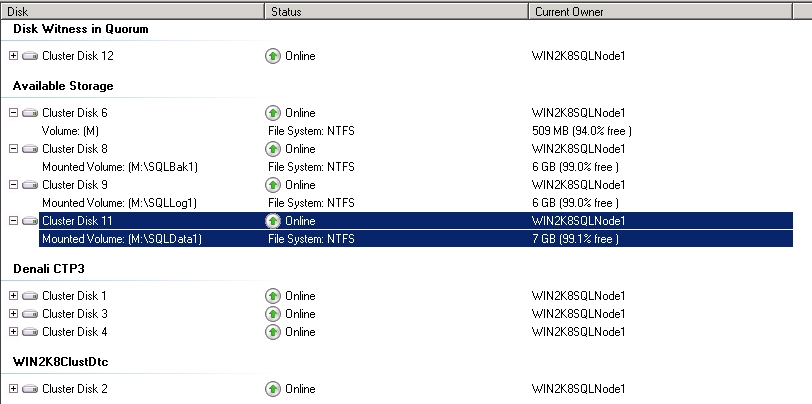Expand the Cluster Disk 12 node
The image size is (812, 404).
pos(13,56)
